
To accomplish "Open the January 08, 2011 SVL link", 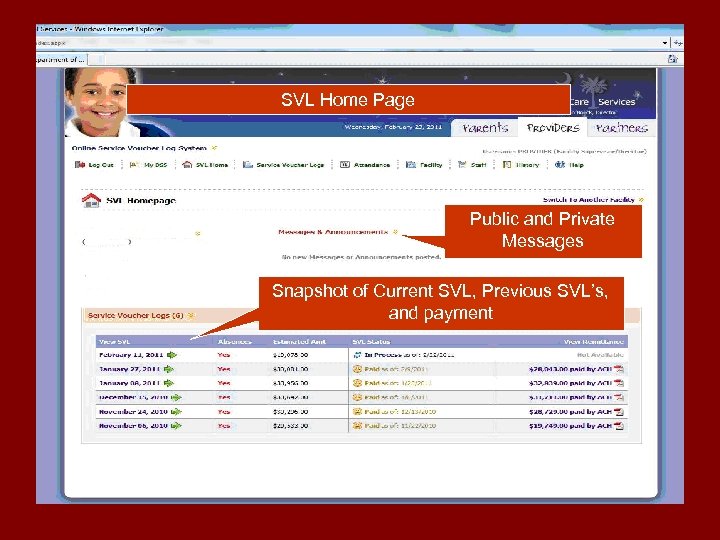I will 129,383.
